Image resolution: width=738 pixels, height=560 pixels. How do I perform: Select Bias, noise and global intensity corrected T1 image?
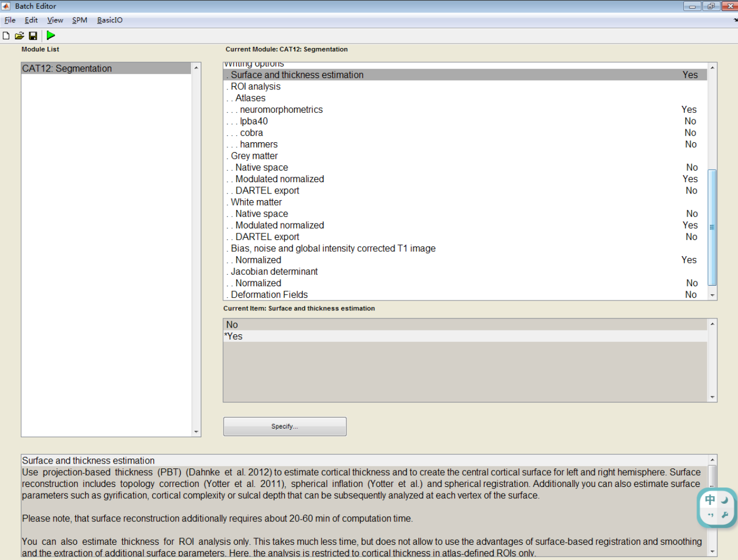click(x=465, y=248)
